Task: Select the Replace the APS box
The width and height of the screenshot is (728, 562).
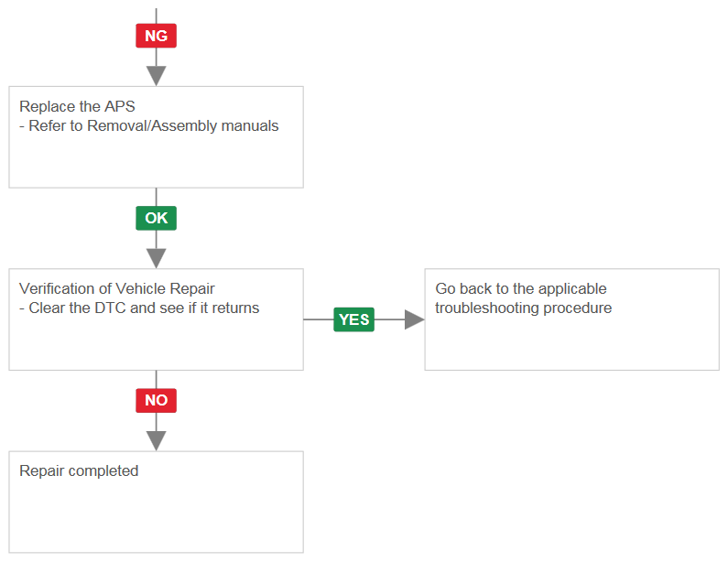Action: (x=156, y=137)
